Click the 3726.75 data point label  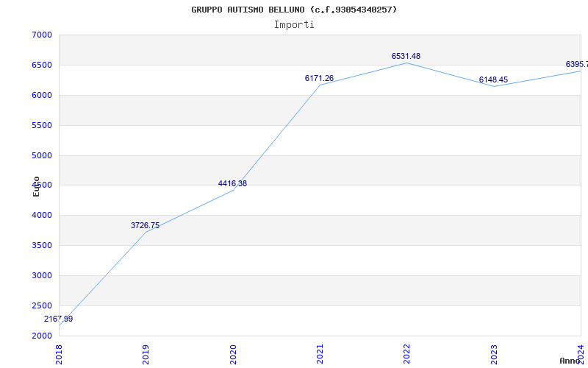point(145,226)
